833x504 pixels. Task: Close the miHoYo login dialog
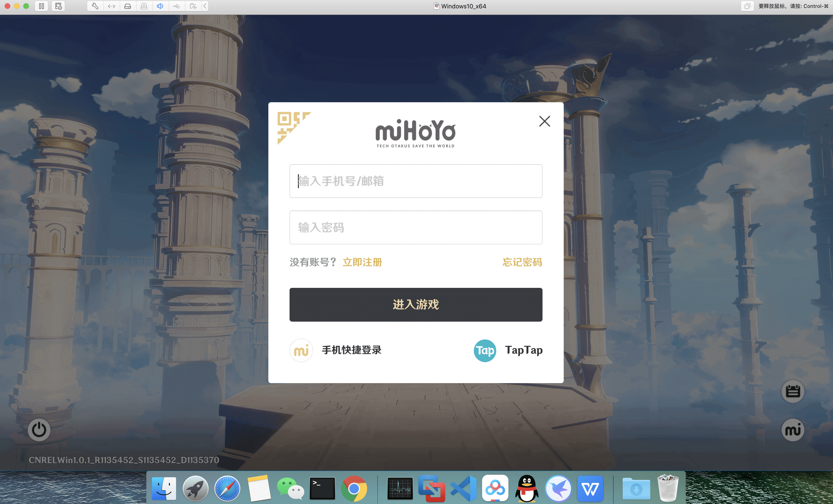coord(544,121)
